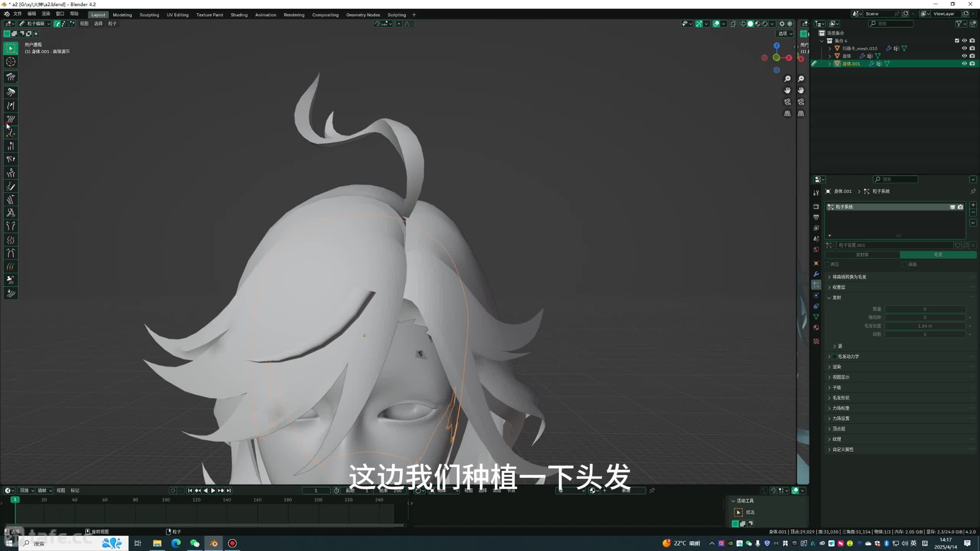Collapse the 发射 panel

pyautogui.click(x=837, y=298)
